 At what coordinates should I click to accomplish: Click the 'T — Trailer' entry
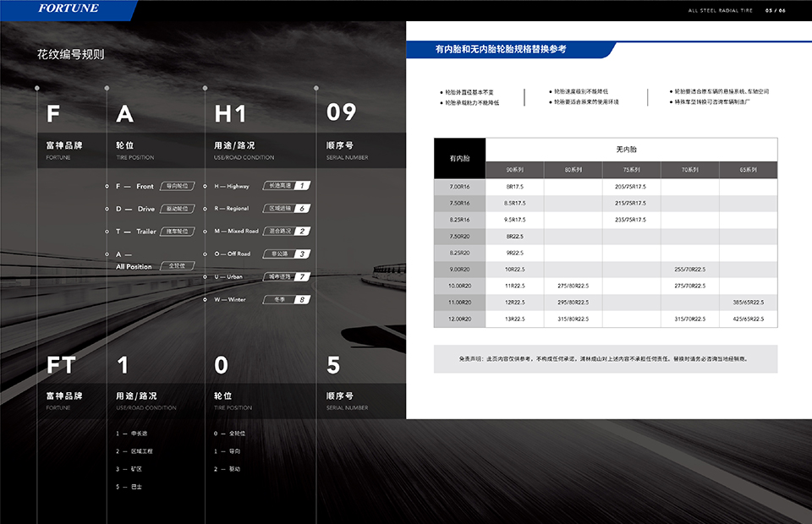135,232
